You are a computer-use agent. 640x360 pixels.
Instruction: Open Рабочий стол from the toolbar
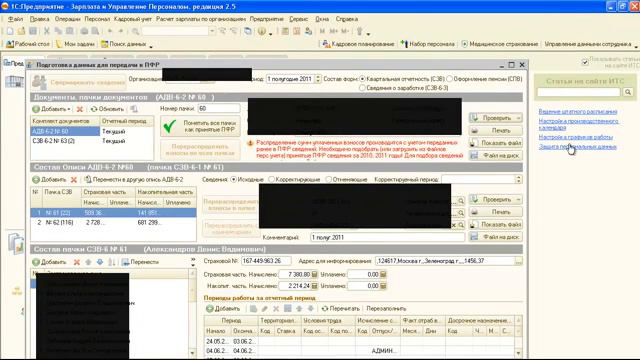click(x=28, y=44)
